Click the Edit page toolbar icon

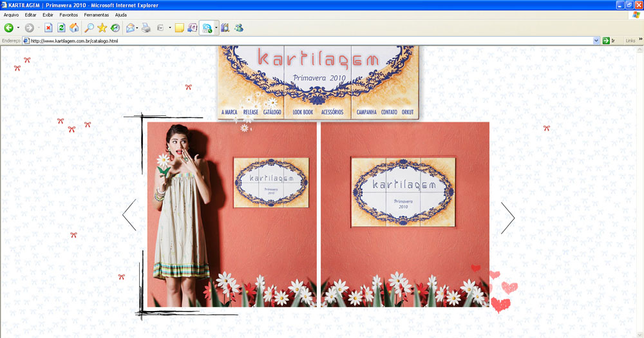pos(160,28)
